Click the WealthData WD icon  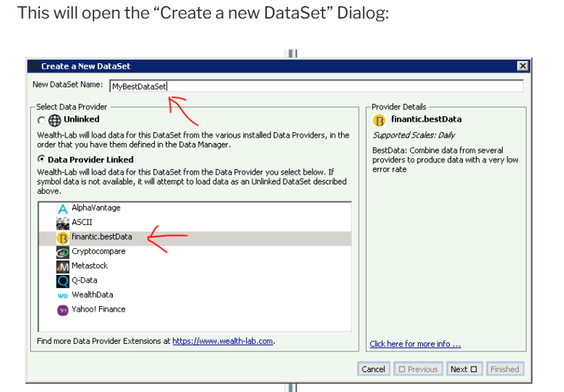coord(63,296)
